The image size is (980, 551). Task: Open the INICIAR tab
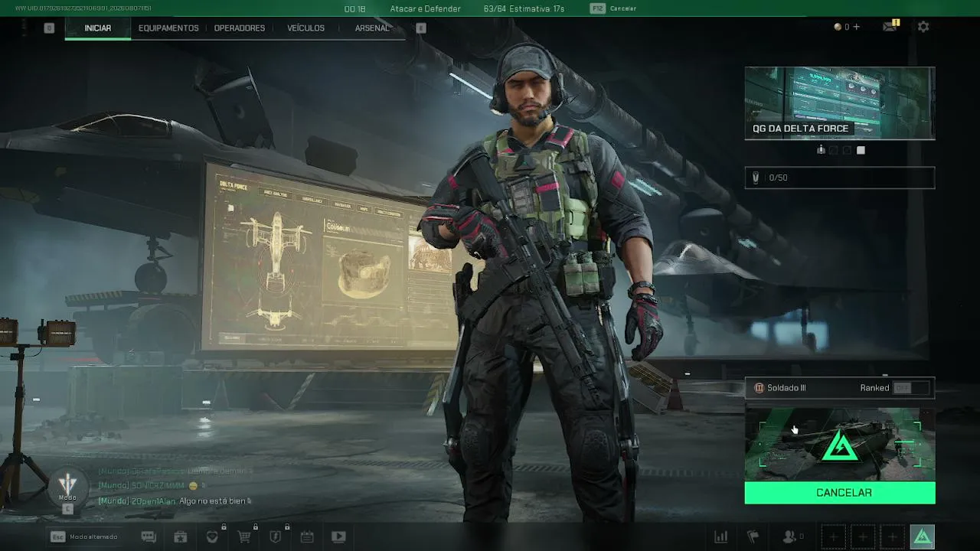[x=98, y=28]
